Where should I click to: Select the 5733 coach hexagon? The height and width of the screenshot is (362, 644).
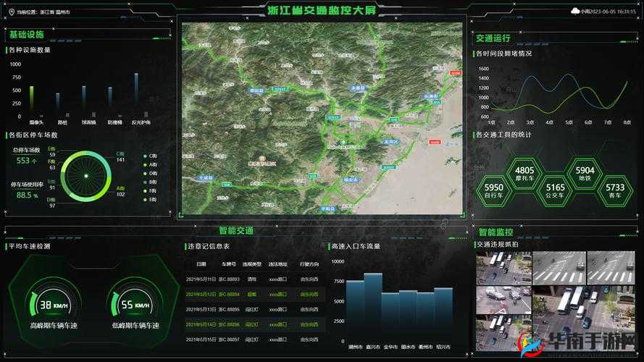point(615,192)
